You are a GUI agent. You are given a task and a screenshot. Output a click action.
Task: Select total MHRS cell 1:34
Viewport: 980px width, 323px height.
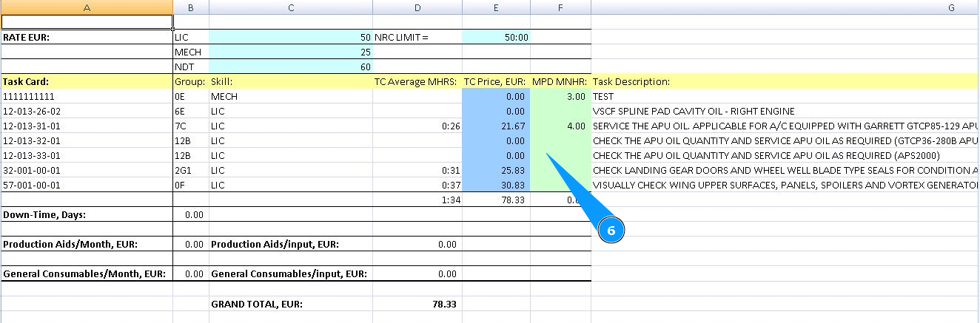point(417,200)
